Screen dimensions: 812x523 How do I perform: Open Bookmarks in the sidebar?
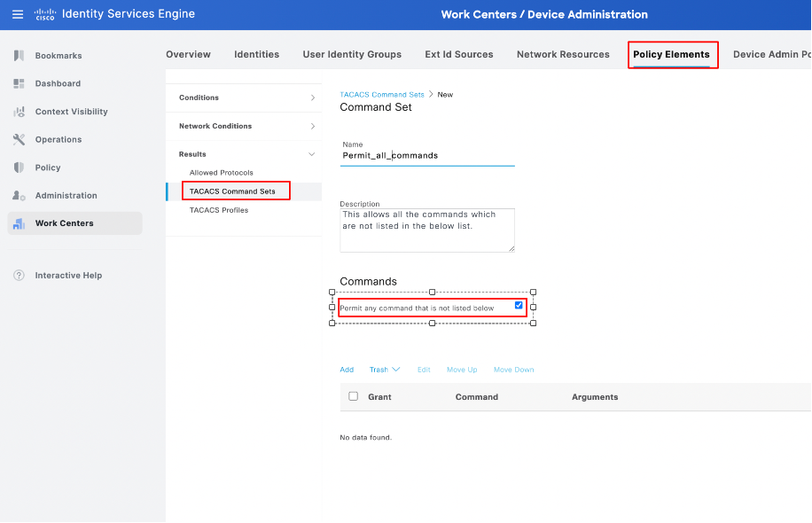pyautogui.click(x=59, y=56)
